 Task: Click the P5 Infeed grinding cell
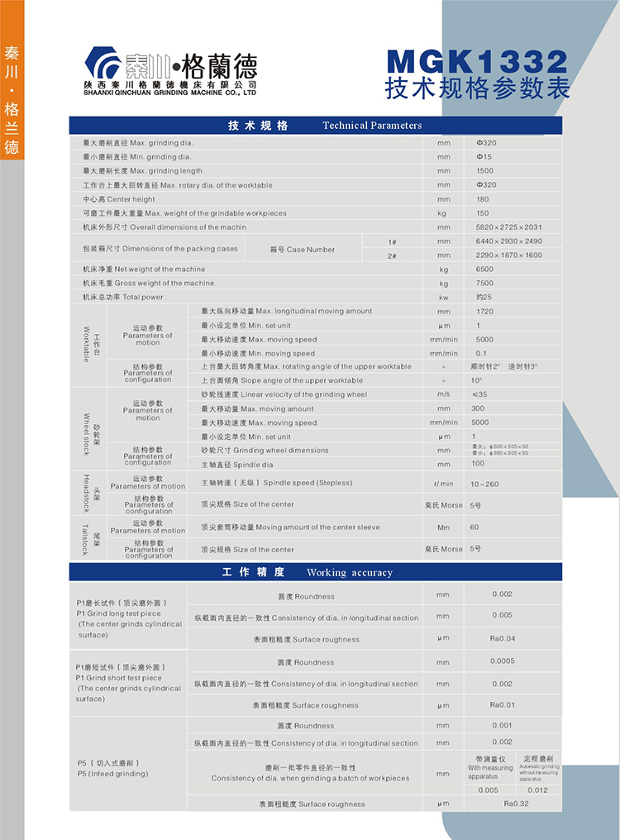pyautogui.click(x=112, y=768)
